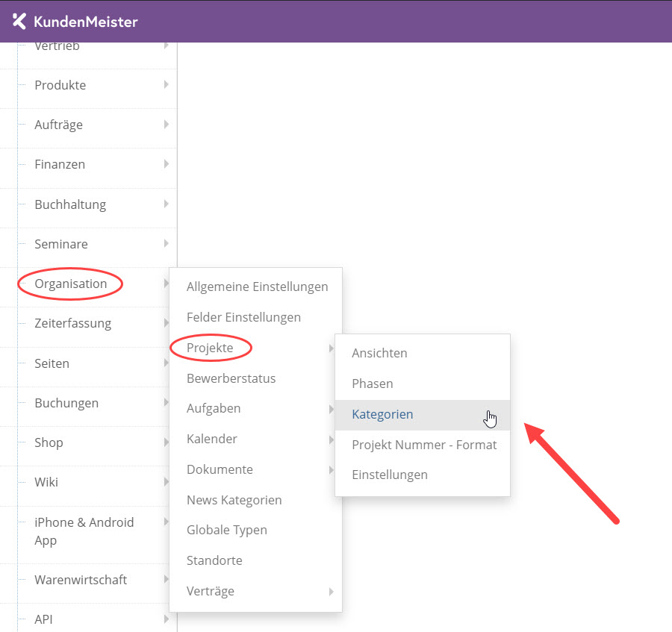Select iPhone & Android App entry
This screenshot has height=632, width=672.
84,531
